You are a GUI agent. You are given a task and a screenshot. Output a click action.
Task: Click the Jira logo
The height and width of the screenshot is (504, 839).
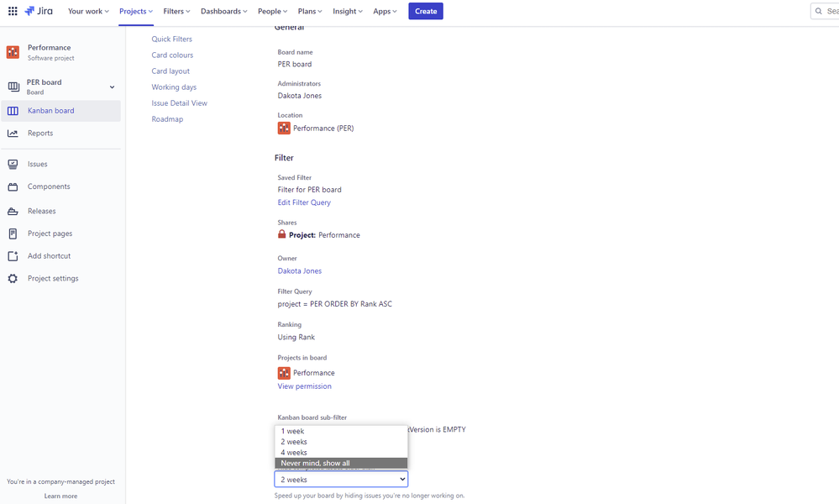click(x=39, y=11)
